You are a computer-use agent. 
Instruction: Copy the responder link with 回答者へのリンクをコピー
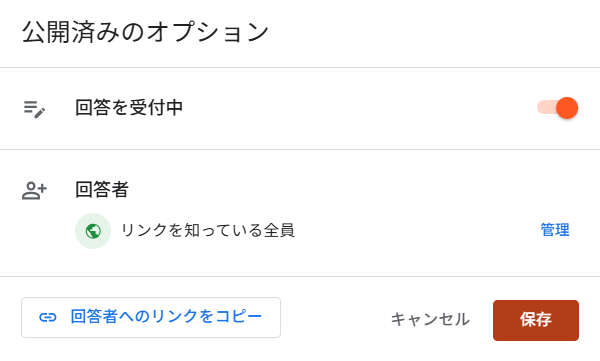coord(151,317)
